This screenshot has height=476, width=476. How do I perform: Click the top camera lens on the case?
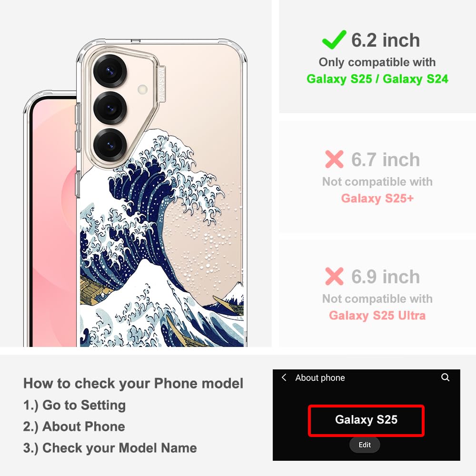click(x=109, y=71)
